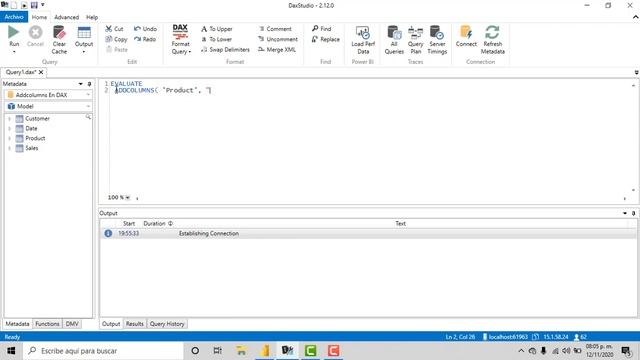Viewport: 640px width, 360px height.
Task: Format the query with DAX Format Query
Action: [x=180, y=40]
